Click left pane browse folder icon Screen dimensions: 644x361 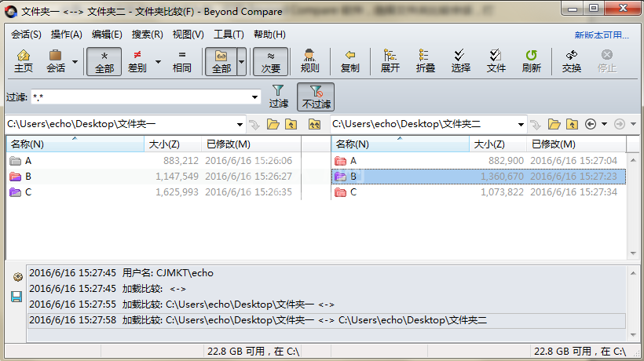pos(273,124)
